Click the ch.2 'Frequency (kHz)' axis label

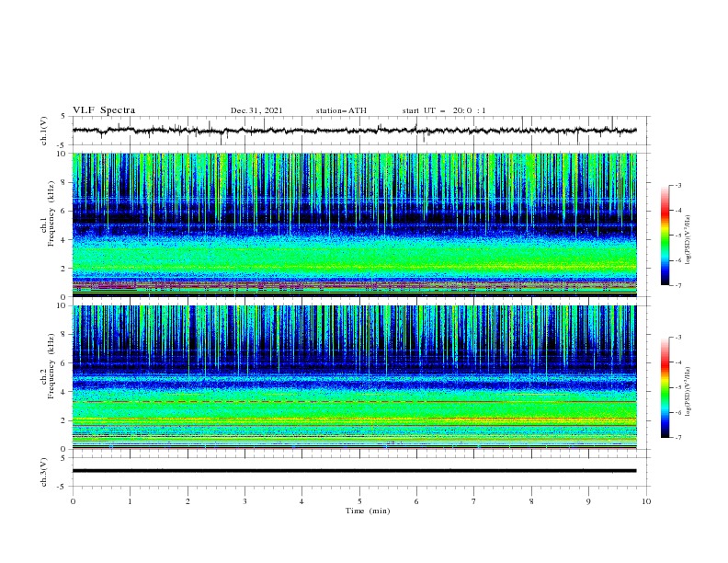coord(51,366)
